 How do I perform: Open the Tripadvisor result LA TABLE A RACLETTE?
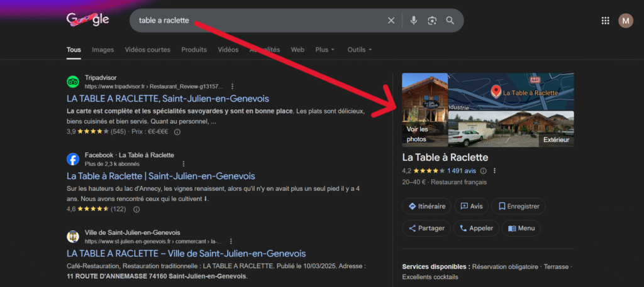[167, 99]
